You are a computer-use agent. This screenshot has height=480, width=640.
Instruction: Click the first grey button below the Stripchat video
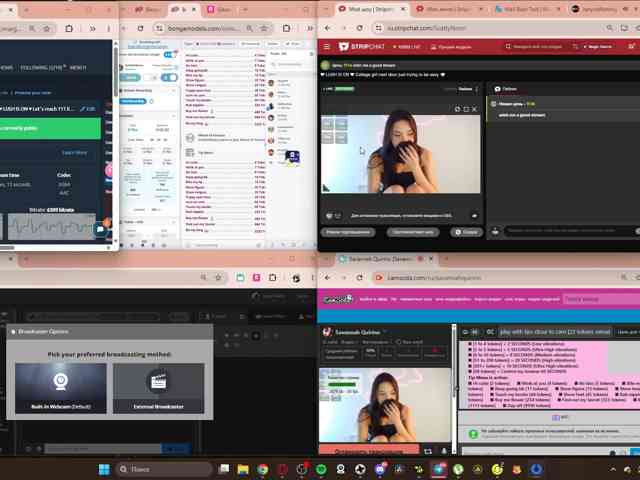(x=348, y=232)
